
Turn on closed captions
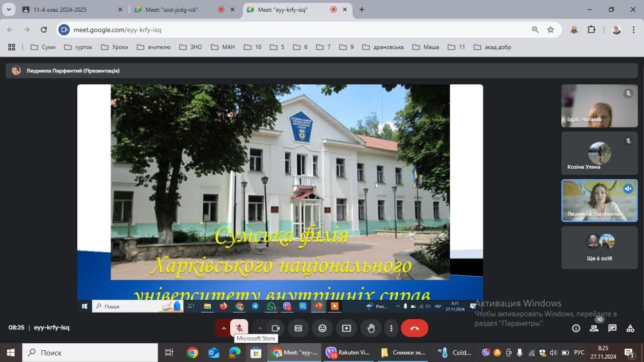click(298, 328)
